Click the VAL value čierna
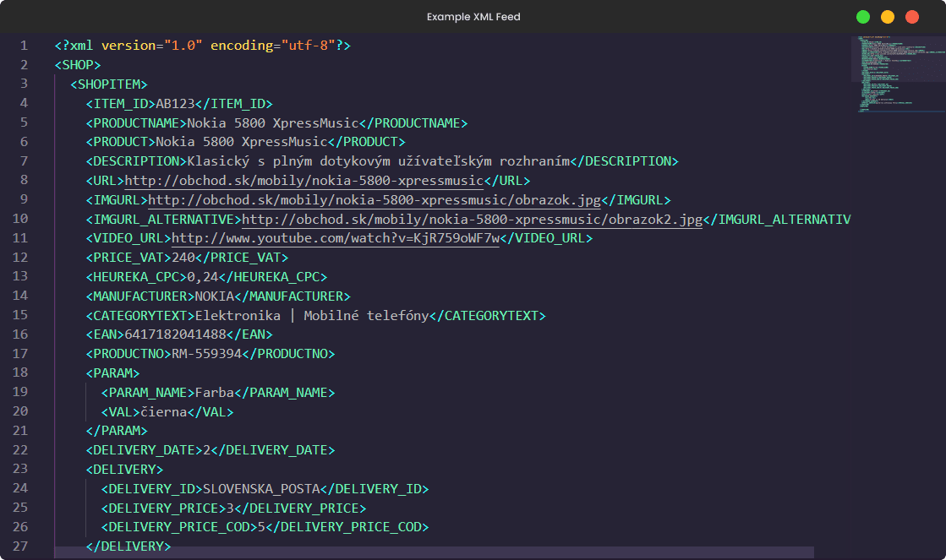The width and height of the screenshot is (946, 560). coord(163,411)
